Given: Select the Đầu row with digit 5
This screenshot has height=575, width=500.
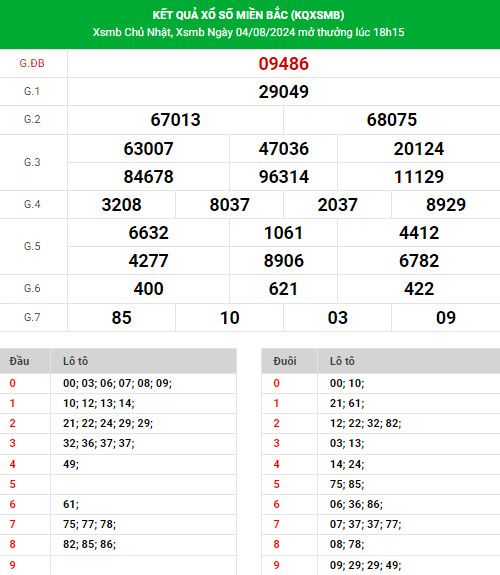Looking at the screenshot, I should tap(118, 484).
